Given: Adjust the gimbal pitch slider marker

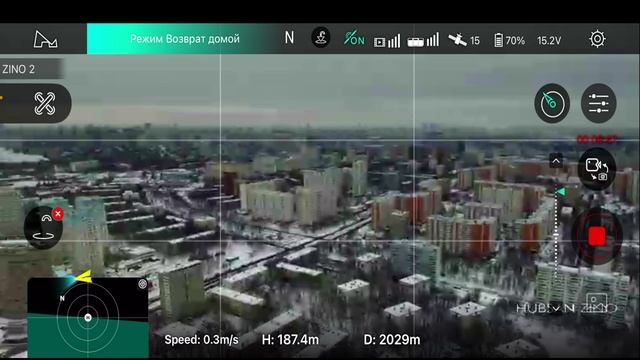Looking at the screenshot, I should coord(561,191).
